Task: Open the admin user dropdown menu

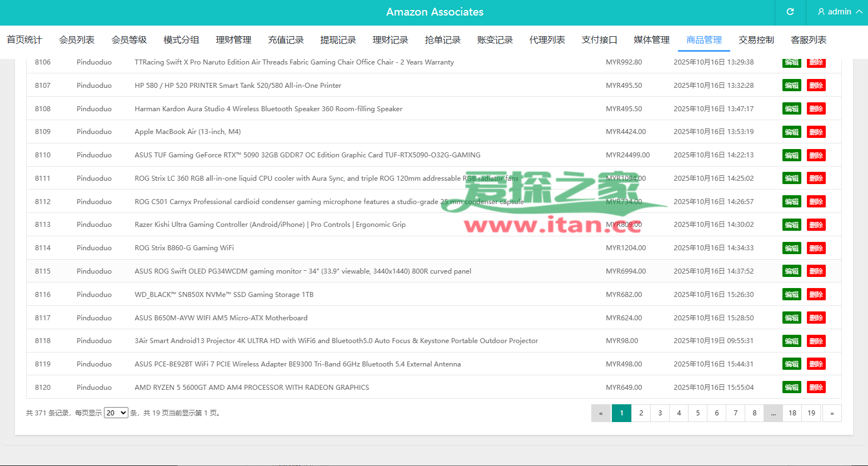Action: 840,12
